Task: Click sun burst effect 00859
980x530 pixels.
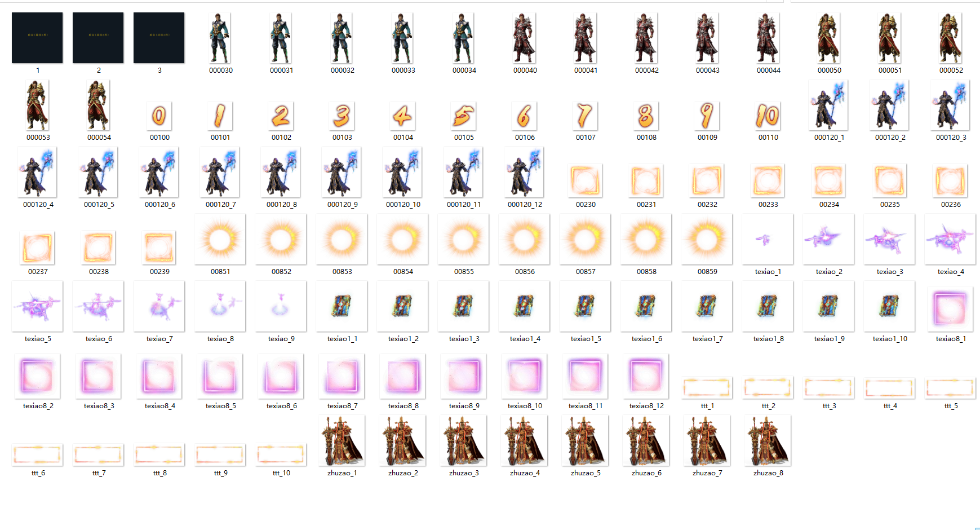Action: pos(707,239)
